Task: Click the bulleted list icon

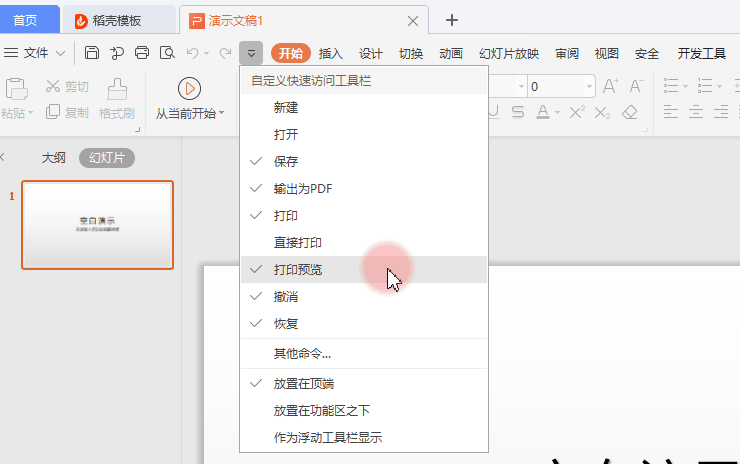Action: [671, 86]
